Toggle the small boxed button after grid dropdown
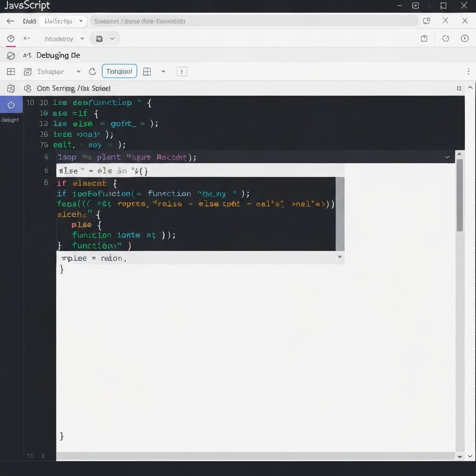This screenshot has width=476, height=476. pos(182,72)
